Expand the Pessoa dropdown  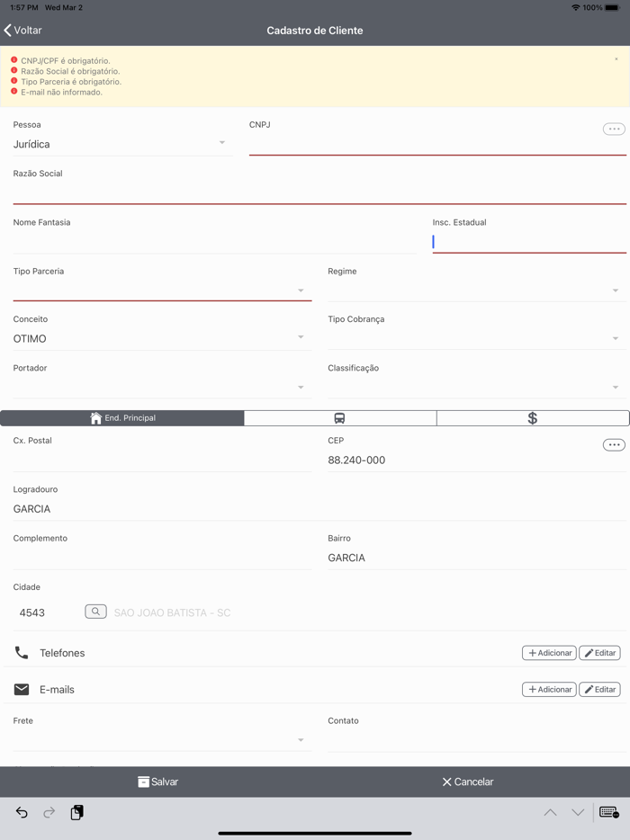click(122, 144)
